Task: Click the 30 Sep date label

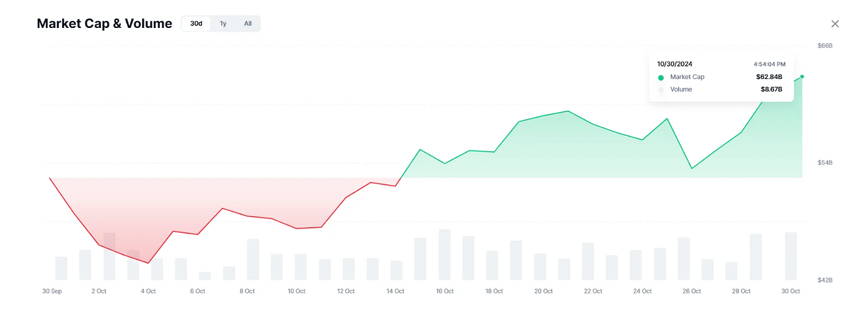Action: (x=51, y=291)
